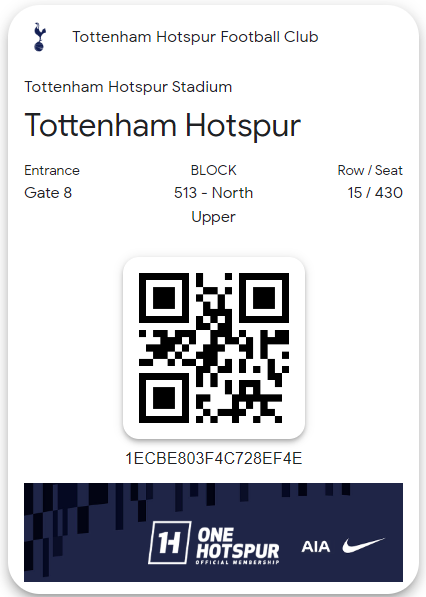The width and height of the screenshot is (426, 597).
Task: Click the 513 - North Upper block value
Action: 214,205
